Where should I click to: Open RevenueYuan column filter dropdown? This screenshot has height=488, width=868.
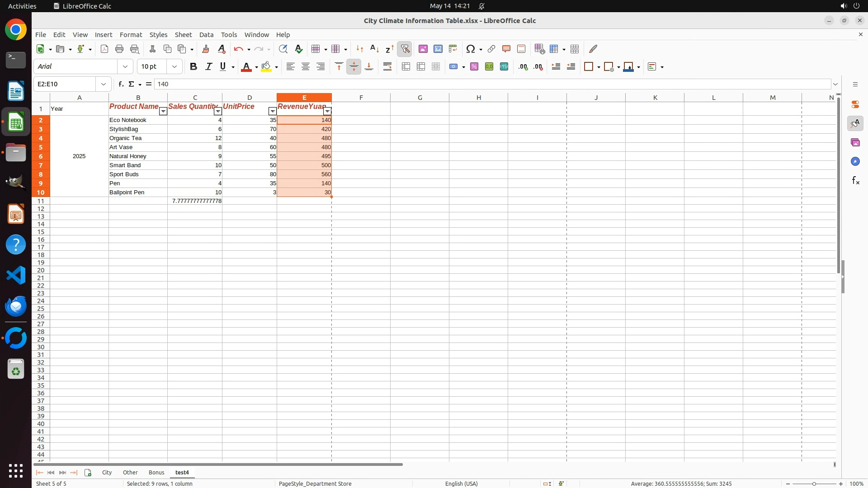[x=327, y=112]
